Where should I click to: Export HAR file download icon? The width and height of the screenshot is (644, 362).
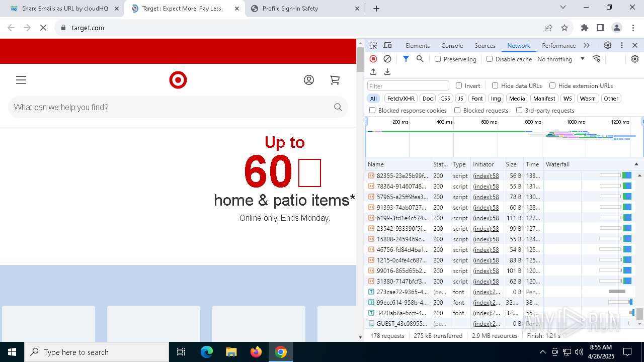click(387, 72)
